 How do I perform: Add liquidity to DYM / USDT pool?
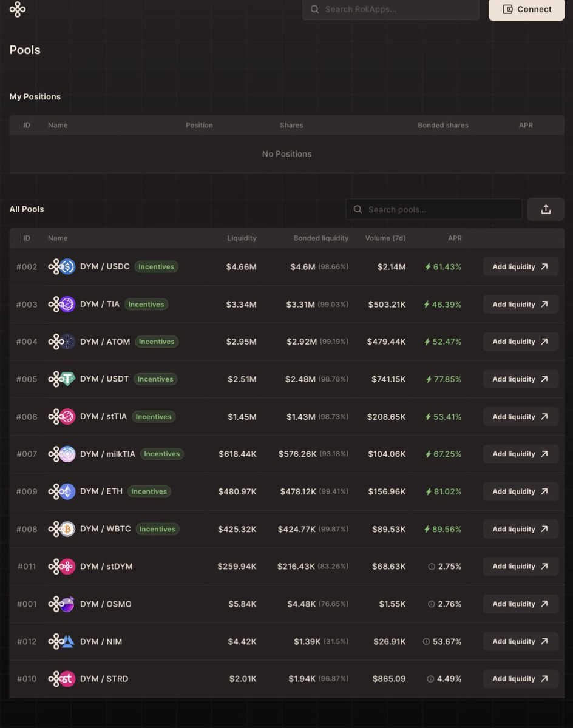[x=521, y=379]
